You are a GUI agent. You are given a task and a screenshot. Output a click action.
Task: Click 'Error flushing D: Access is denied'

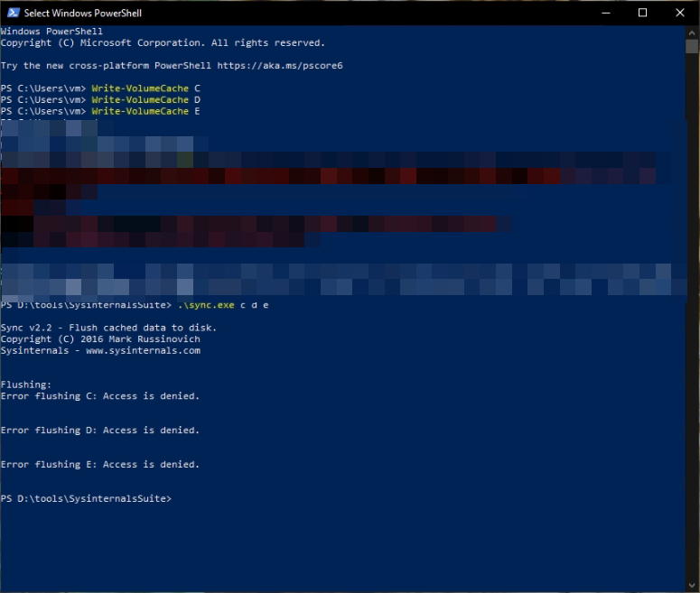tap(100, 431)
